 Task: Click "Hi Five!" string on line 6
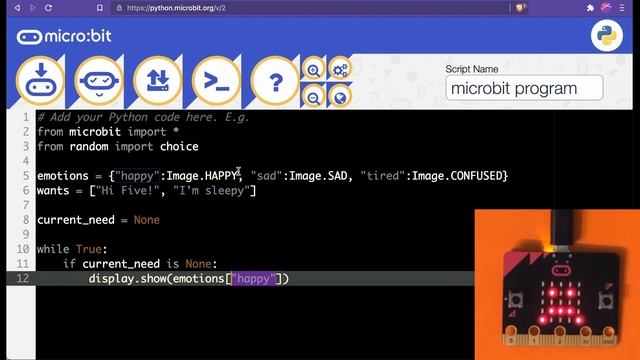pos(127,191)
